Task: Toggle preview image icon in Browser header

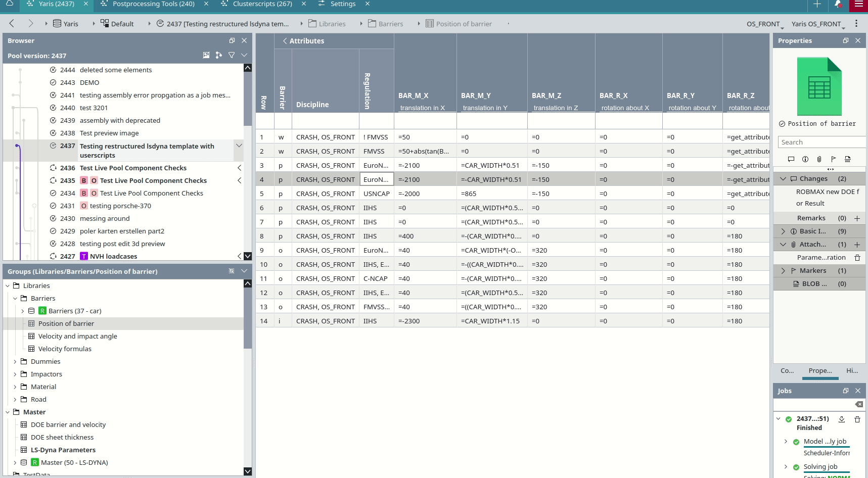Action: coord(206,55)
